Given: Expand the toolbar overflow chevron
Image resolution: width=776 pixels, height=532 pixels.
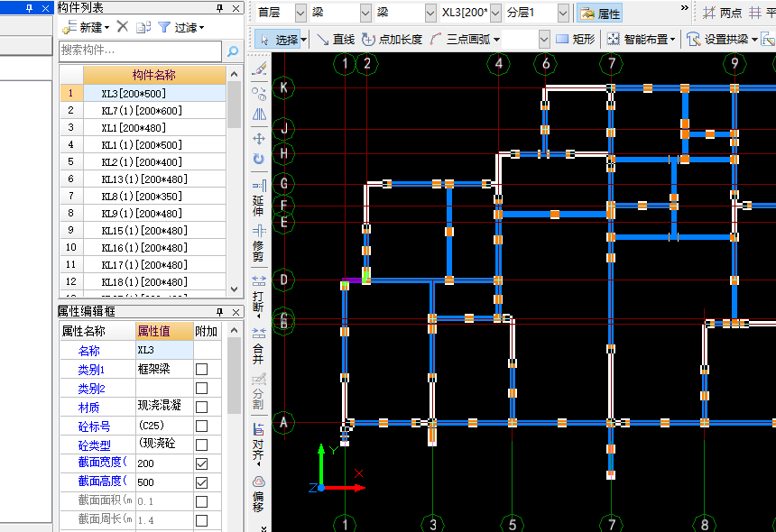Looking at the screenshot, I should point(685,7).
